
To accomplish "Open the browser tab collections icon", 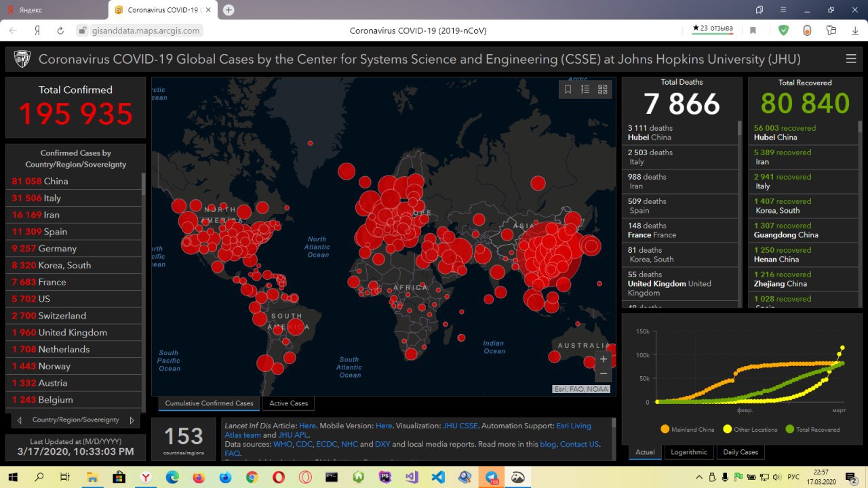I will [759, 9].
